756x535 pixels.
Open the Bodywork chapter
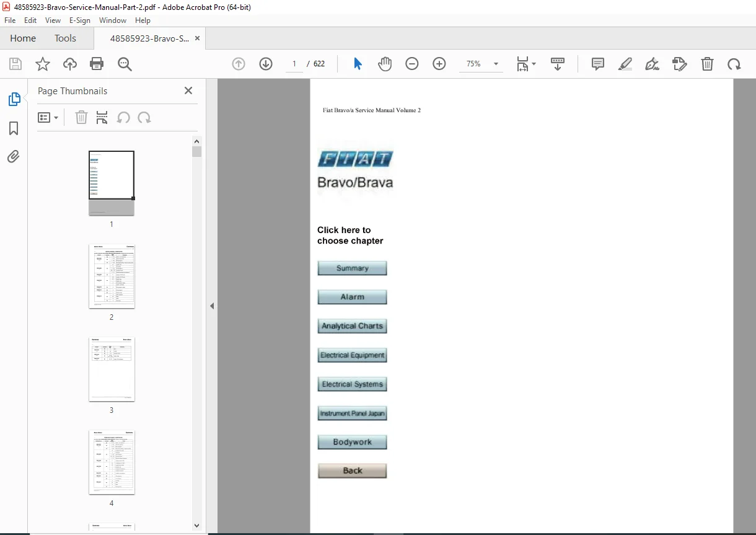point(352,442)
